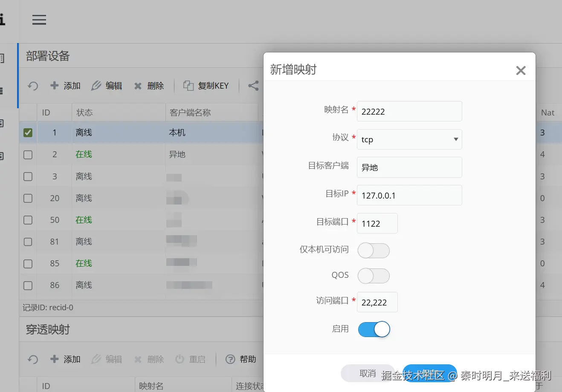Click the ID column header in 穿透映射

pyautogui.click(x=86, y=386)
